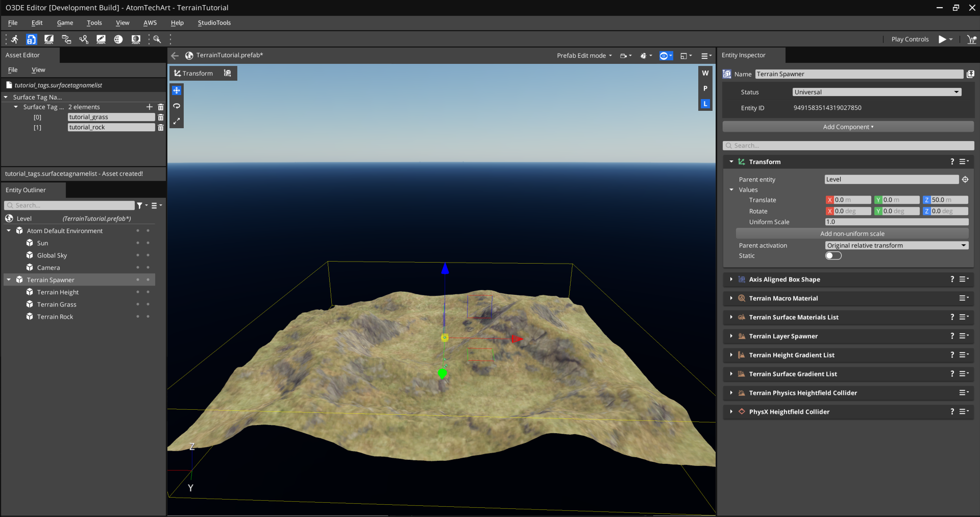Open the Status dropdown set to Universal
The width and height of the screenshot is (980, 517).
(x=876, y=92)
